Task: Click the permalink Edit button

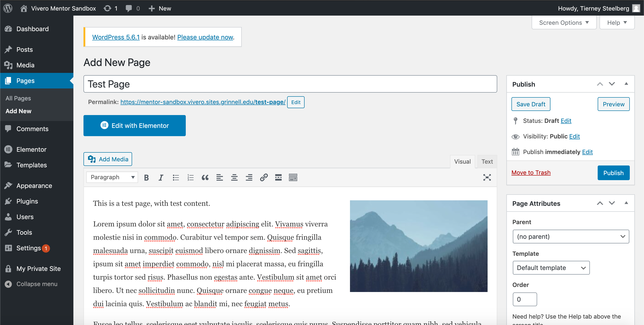Action: pos(296,102)
